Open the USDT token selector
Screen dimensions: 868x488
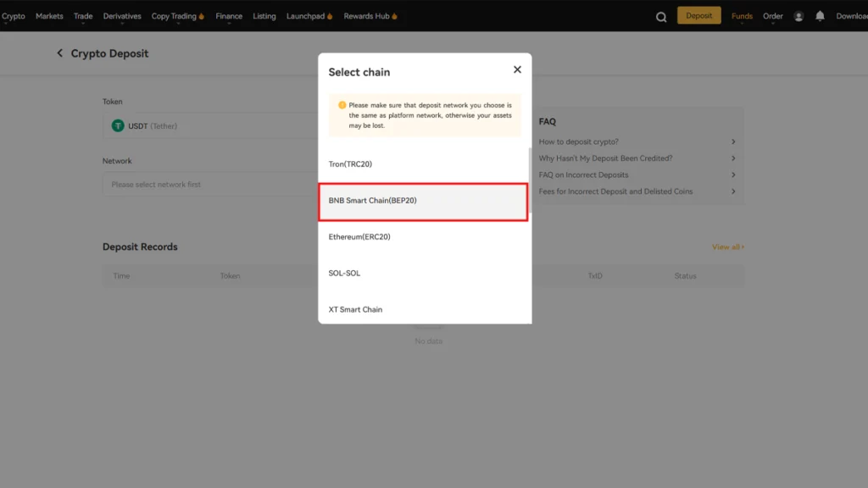[x=210, y=126]
